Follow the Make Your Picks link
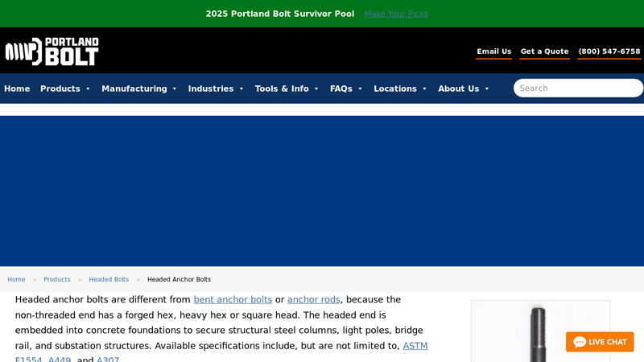 [x=396, y=14]
